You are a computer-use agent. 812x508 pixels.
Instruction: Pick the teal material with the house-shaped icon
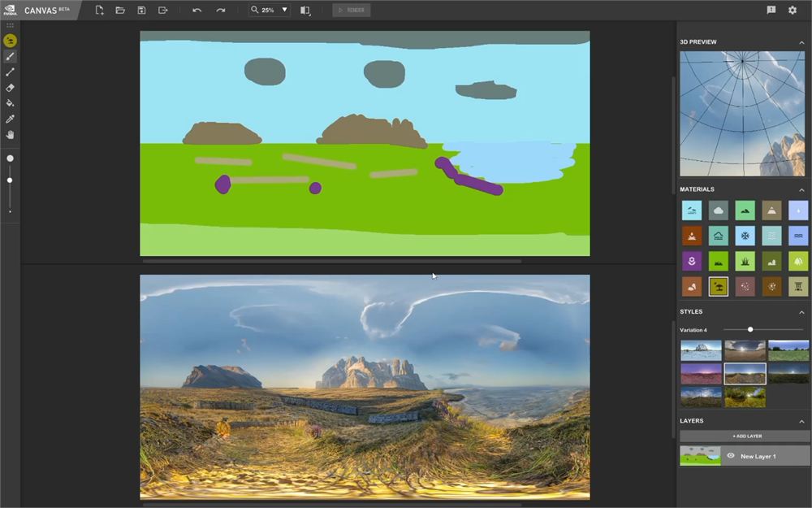click(x=719, y=236)
